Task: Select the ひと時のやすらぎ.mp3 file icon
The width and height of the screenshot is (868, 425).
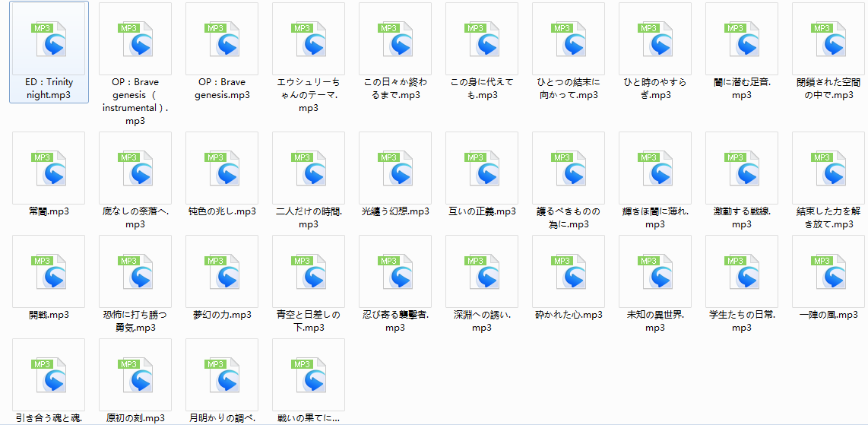Action: pyautogui.click(x=655, y=39)
